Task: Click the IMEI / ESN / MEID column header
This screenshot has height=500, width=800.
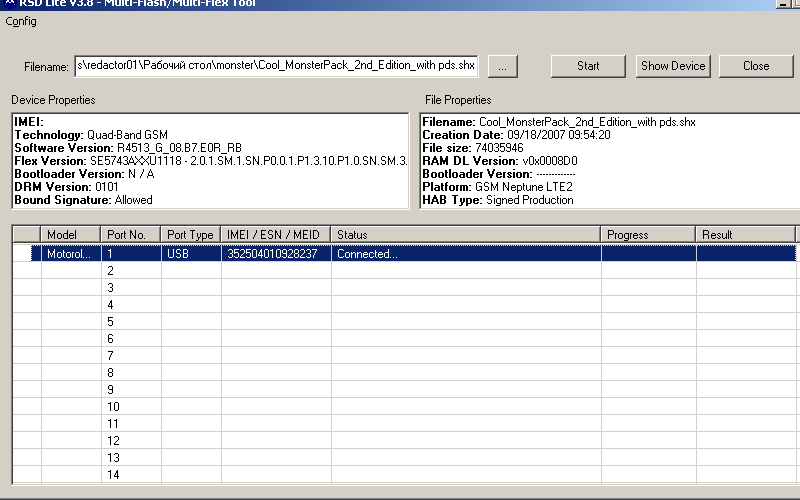Action: click(276, 235)
